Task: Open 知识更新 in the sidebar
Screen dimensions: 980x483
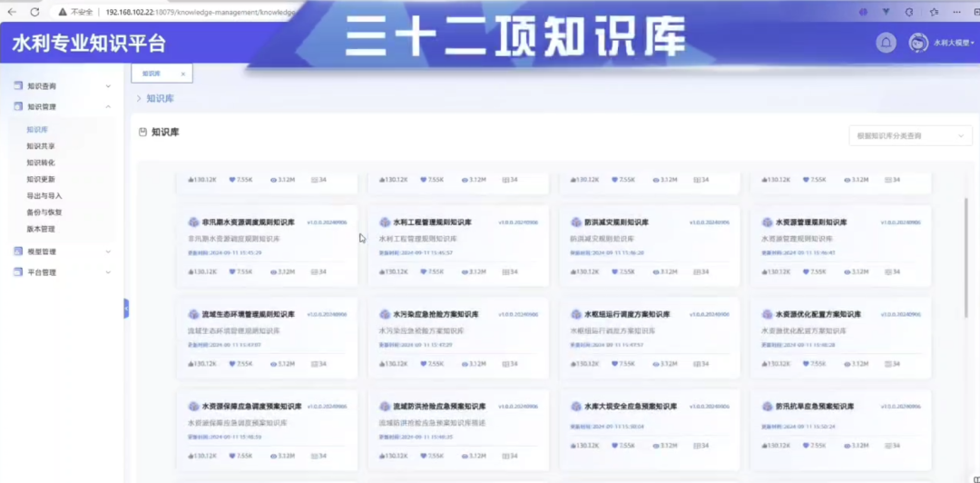Action: 41,179
